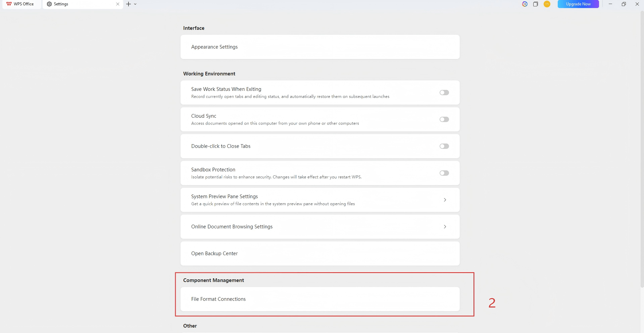
Task: Restore down the application window
Action: pos(624,4)
